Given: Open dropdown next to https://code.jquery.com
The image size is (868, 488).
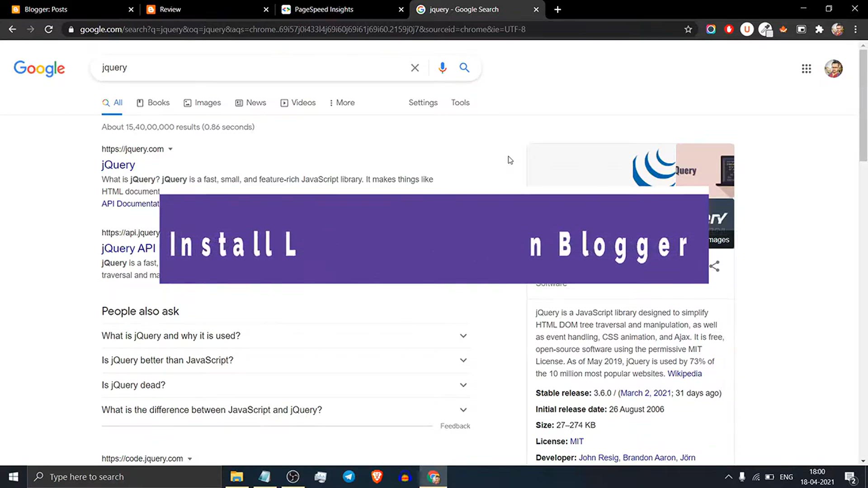Looking at the screenshot, I should pyautogui.click(x=190, y=459).
